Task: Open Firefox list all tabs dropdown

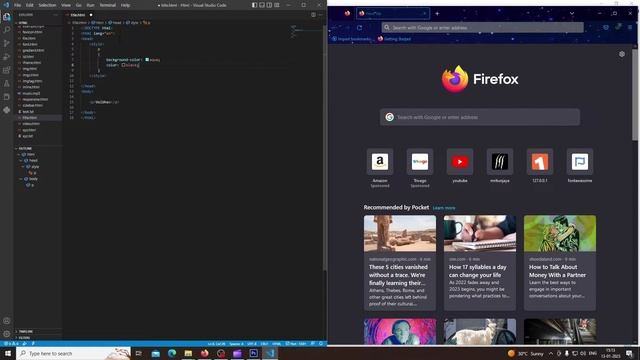Action: click(572, 13)
